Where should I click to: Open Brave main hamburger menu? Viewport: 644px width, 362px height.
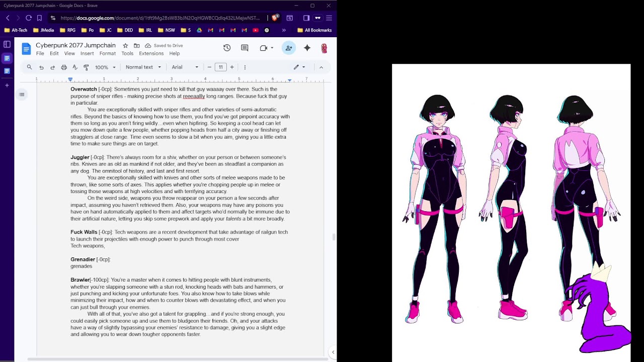pos(329,18)
